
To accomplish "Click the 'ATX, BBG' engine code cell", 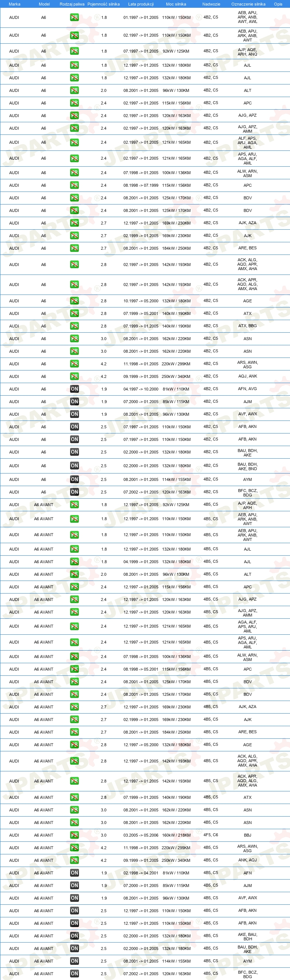I will pos(247,326).
